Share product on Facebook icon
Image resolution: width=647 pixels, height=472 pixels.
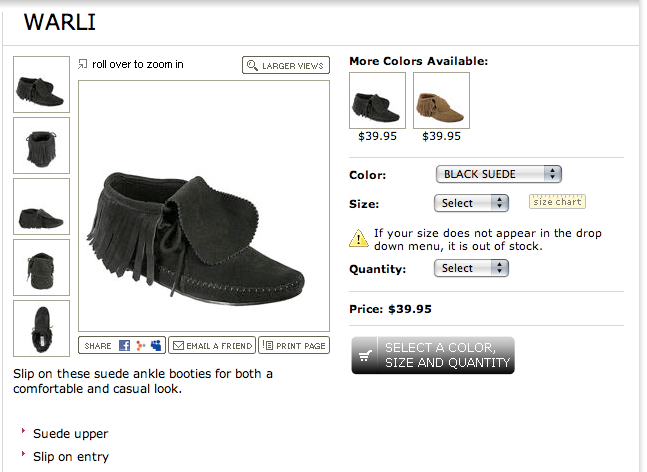[125, 346]
